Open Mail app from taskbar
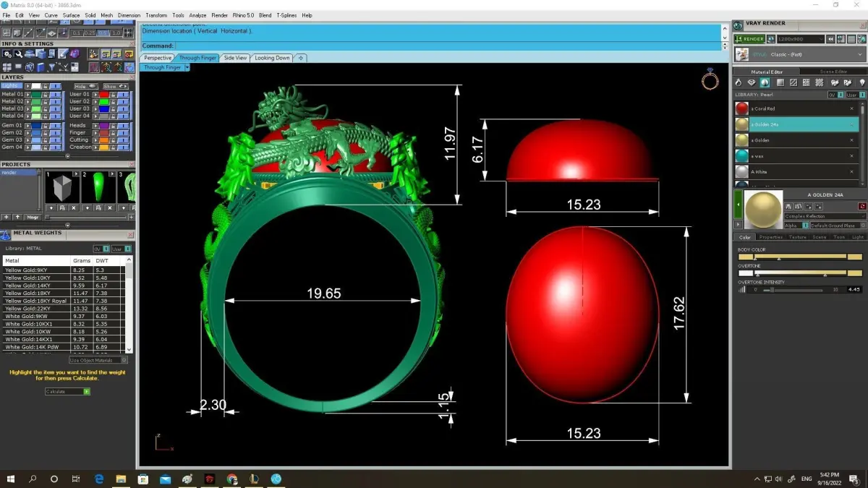 [166, 479]
